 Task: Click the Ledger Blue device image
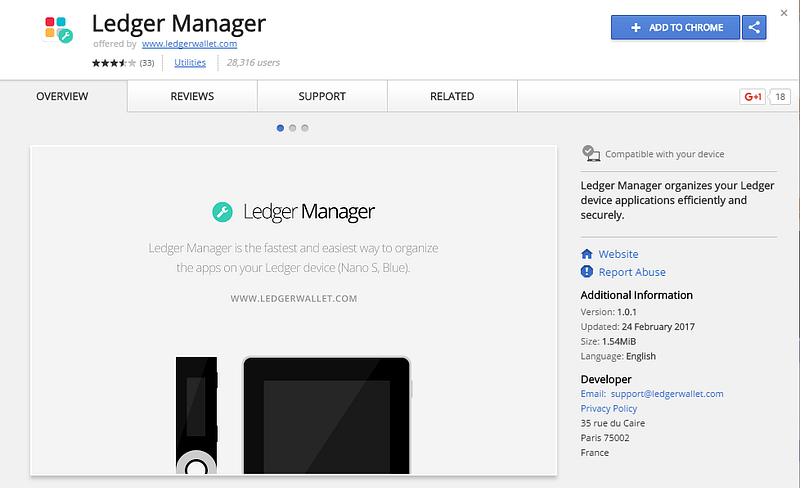[327, 415]
